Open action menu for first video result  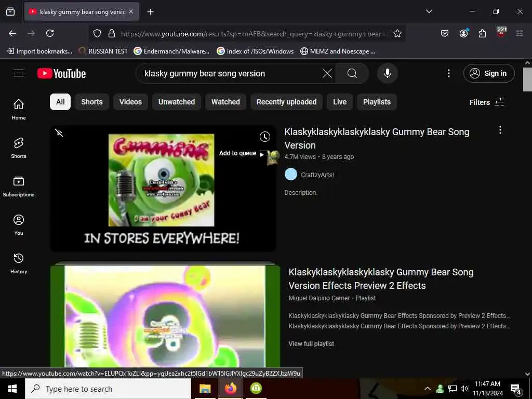pos(500,130)
